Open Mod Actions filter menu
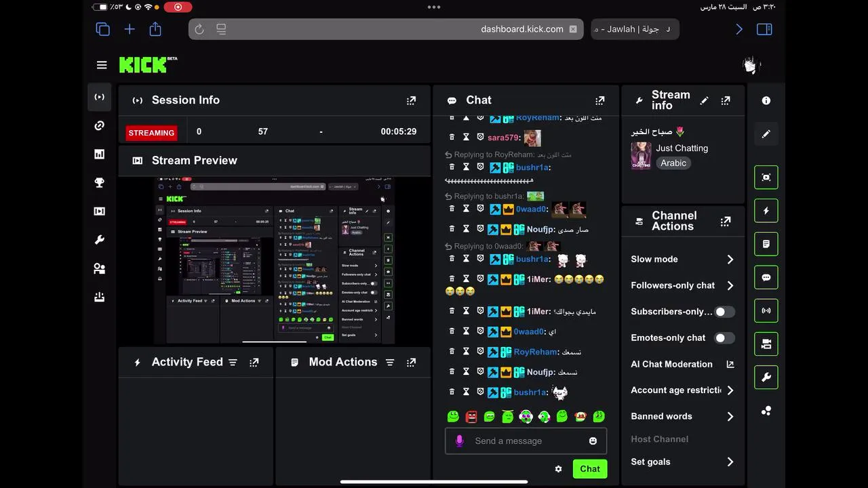Image resolution: width=868 pixels, height=488 pixels. click(x=390, y=363)
